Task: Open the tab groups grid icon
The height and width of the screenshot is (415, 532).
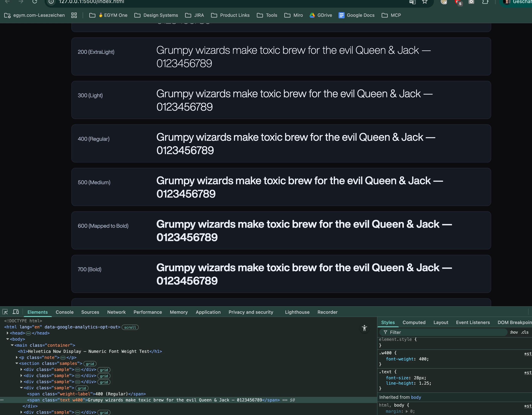Action: (x=74, y=15)
